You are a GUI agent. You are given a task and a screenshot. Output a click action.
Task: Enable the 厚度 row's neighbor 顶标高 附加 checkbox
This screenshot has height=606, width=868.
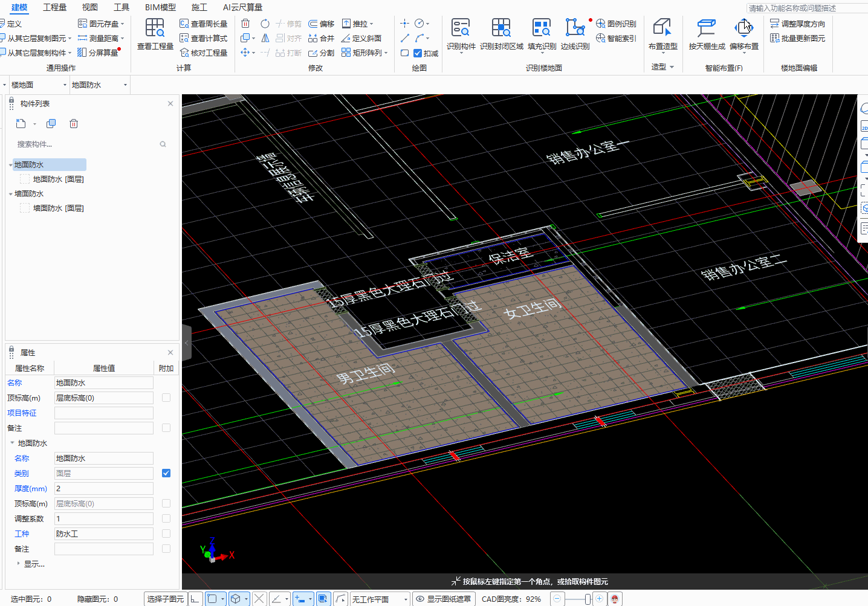click(x=166, y=503)
